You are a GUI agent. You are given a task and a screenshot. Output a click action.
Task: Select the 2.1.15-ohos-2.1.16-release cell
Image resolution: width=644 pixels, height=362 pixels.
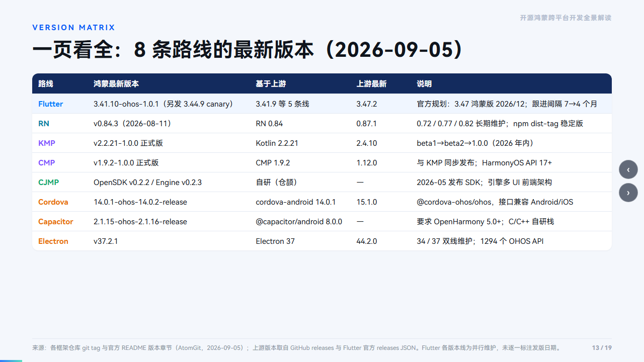pos(140,222)
